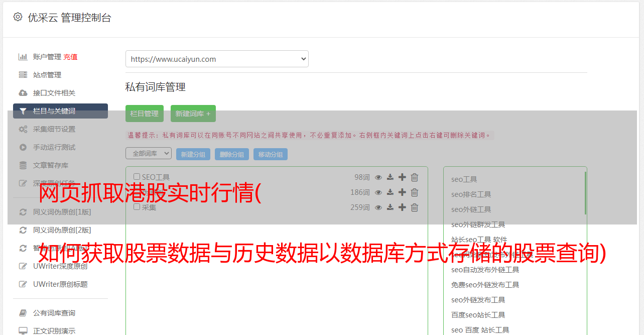The height and width of the screenshot is (335, 644).
Task: Select keyword seo排名工具 in right list
Action: click(471, 194)
